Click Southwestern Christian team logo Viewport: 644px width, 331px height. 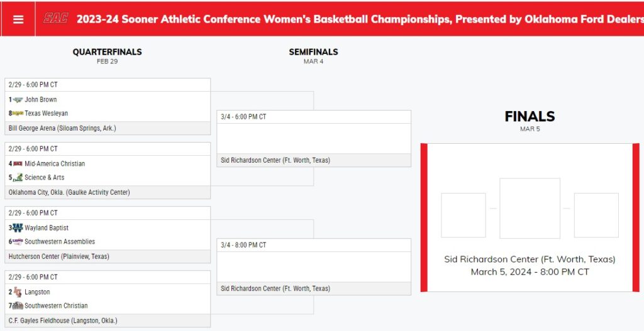coord(18,306)
